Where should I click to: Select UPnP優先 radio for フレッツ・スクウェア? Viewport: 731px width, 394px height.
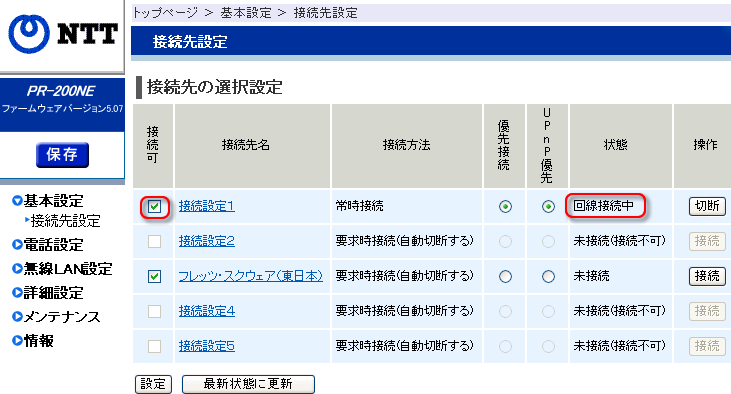tap(548, 276)
